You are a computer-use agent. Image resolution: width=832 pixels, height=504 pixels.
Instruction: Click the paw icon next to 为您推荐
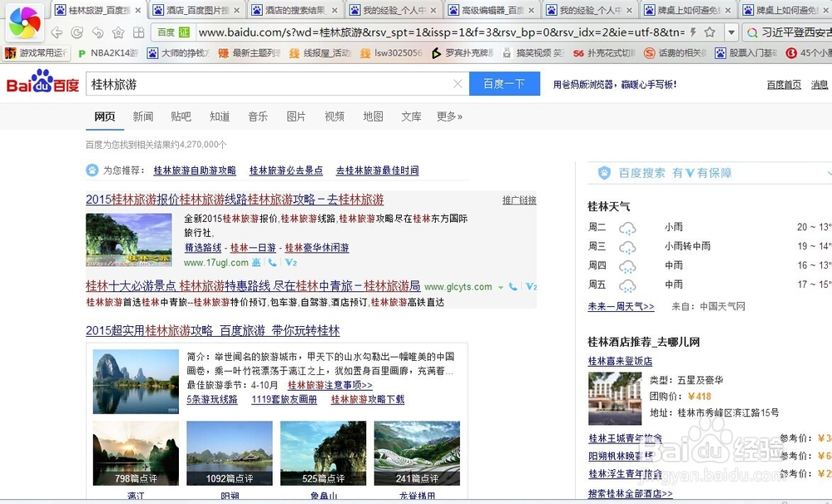coord(92,170)
